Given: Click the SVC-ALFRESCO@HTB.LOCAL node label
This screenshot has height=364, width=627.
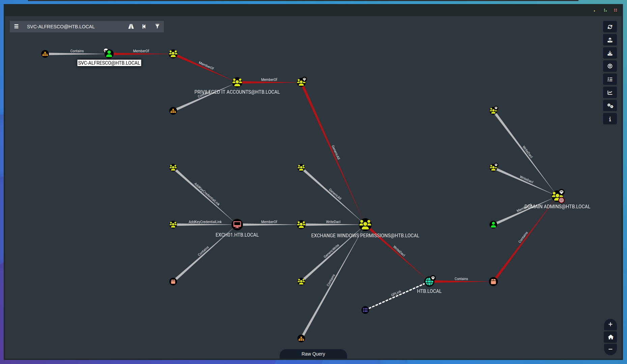Looking at the screenshot, I should pos(109,63).
